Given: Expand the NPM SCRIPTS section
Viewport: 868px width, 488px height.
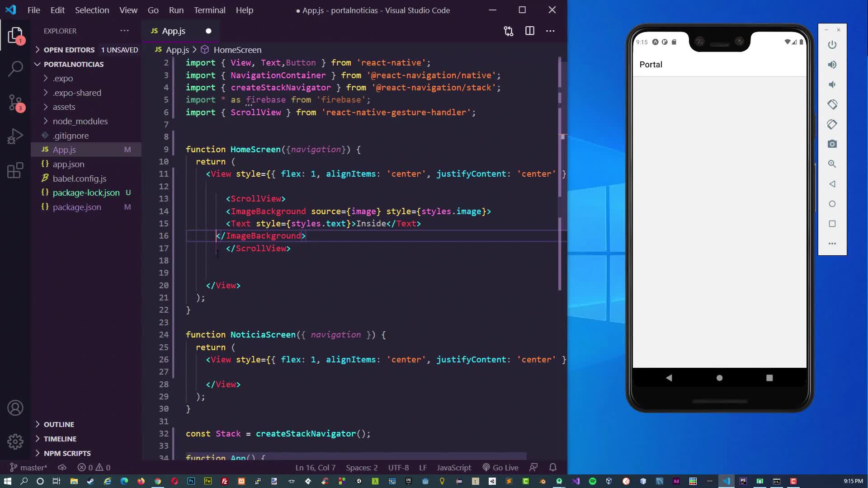Looking at the screenshot, I should [67, 453].
